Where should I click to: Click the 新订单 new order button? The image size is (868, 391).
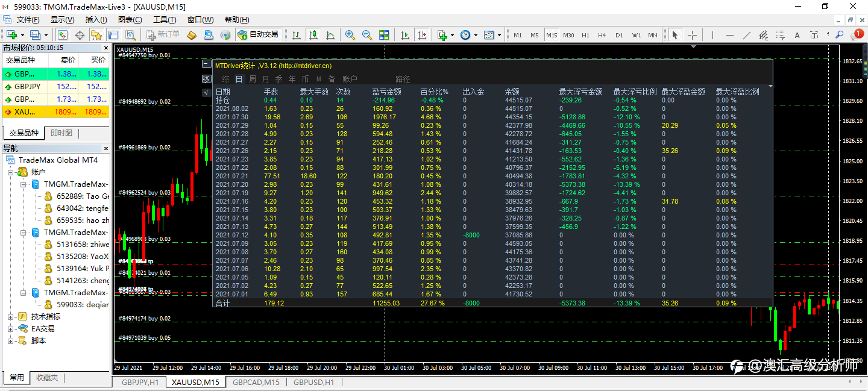pos(163,35)
